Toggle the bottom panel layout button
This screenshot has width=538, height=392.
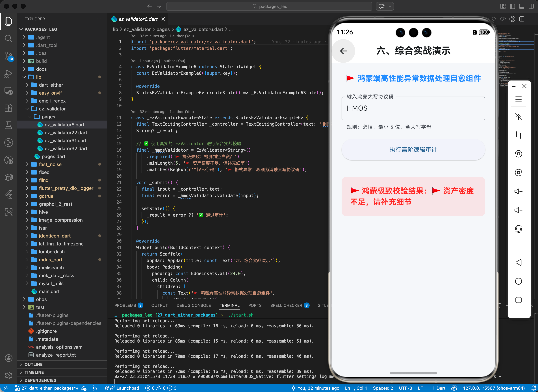point(522,6)
